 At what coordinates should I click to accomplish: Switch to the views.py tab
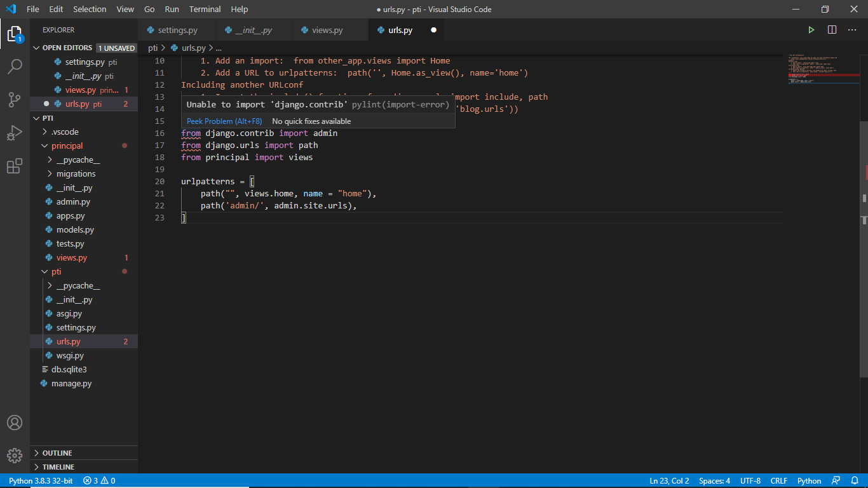(x=328, y=30)
